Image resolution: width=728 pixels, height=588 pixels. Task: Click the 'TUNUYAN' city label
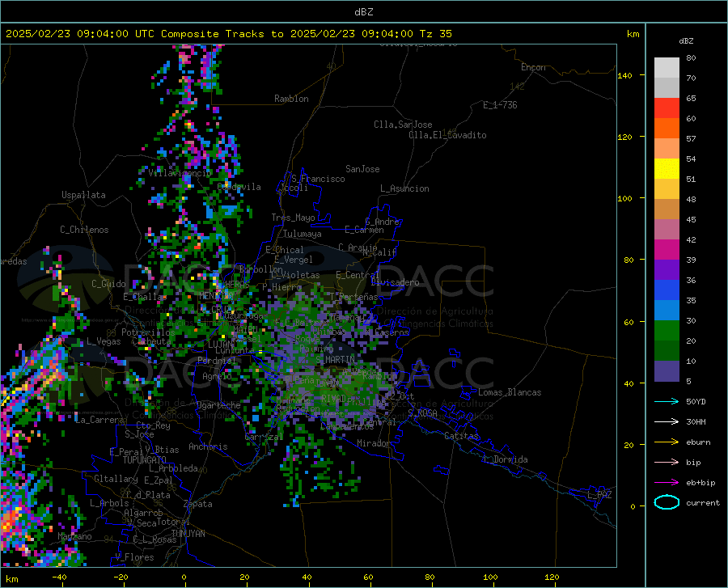[188, 534]
